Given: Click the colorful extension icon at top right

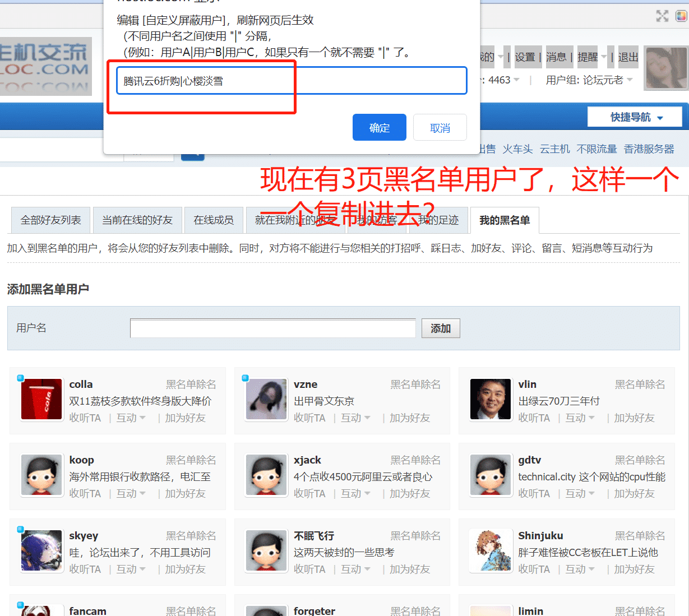Looking at the screenshot, I should 681,16.
